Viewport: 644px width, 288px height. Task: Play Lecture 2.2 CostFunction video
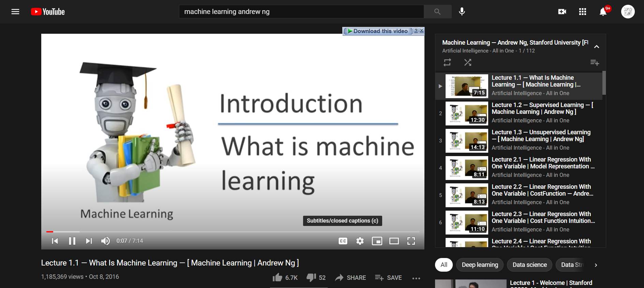click(519, 195)
